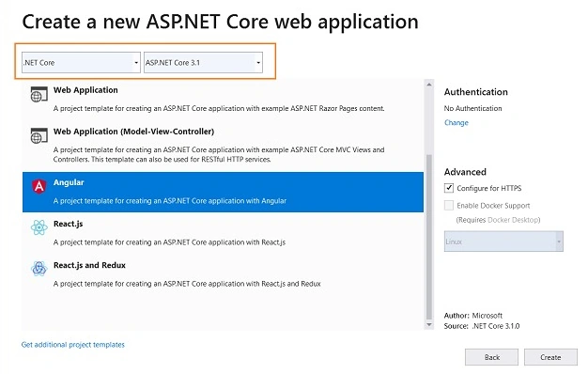Open the Linux OS dropdown

click(503, 242)
